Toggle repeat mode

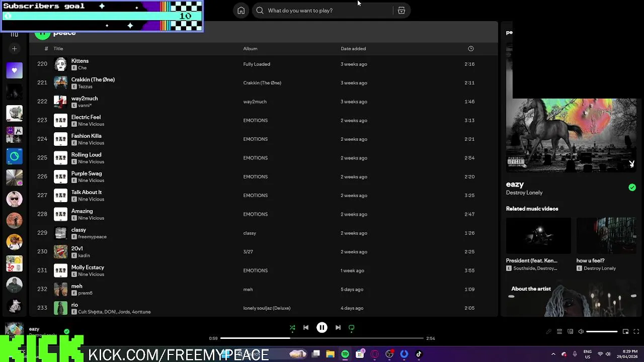[352, 328]
